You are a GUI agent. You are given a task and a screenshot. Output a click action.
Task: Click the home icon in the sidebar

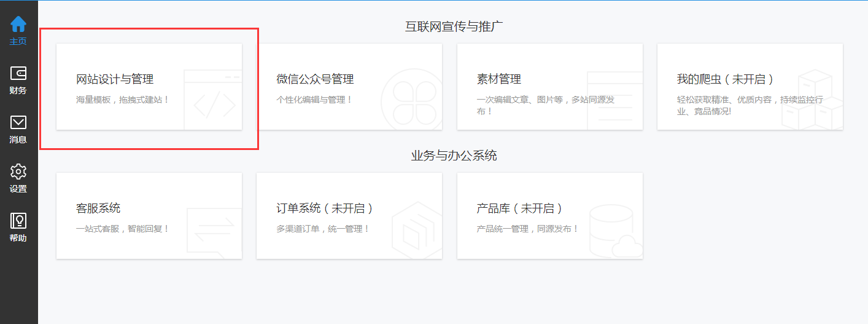click(x=18, y=25)
